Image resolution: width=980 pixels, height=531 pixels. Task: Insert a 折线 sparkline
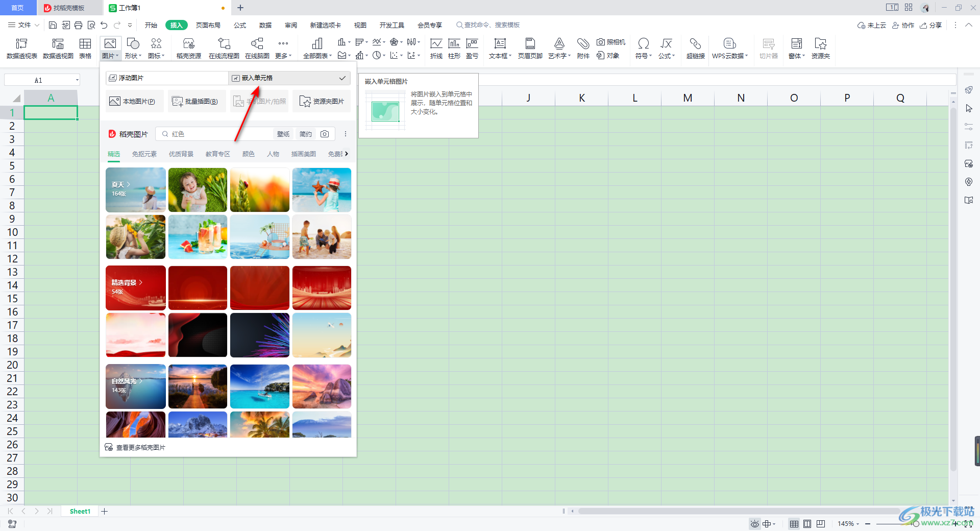(436, 49)
